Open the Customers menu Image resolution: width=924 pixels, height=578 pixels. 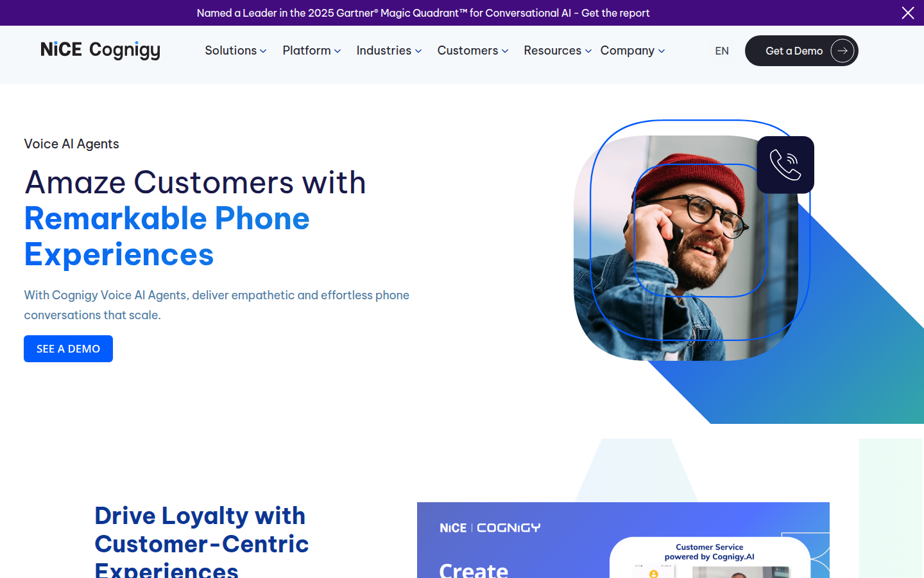tap(473, 51)
